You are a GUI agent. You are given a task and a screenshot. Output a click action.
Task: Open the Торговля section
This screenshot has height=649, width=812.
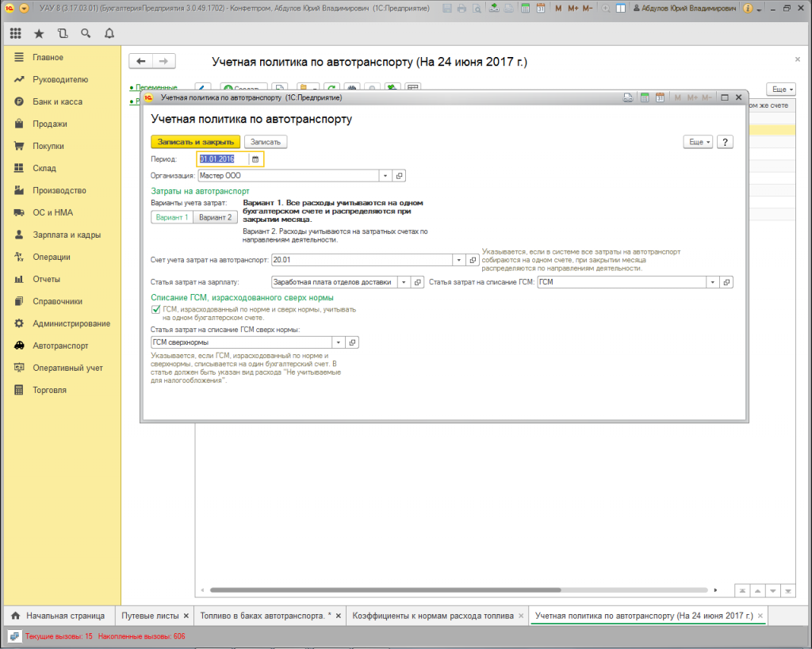[x=50, y=390]
